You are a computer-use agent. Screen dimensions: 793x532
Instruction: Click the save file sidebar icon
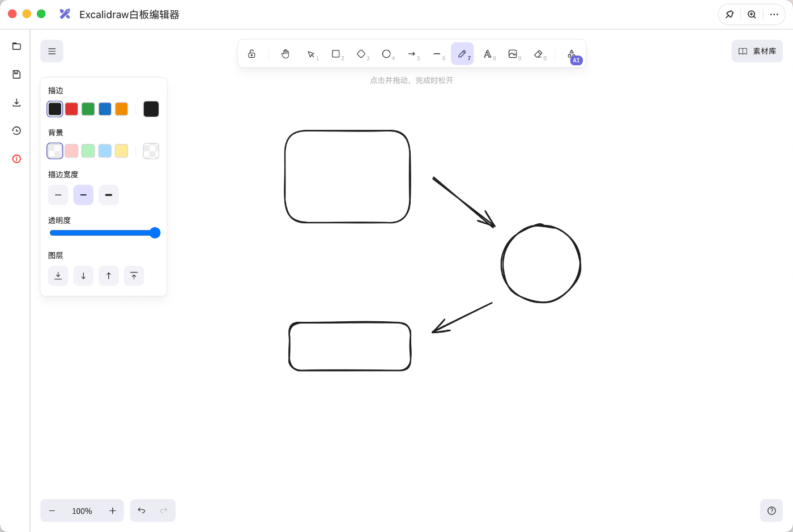(x=16, y=74)
